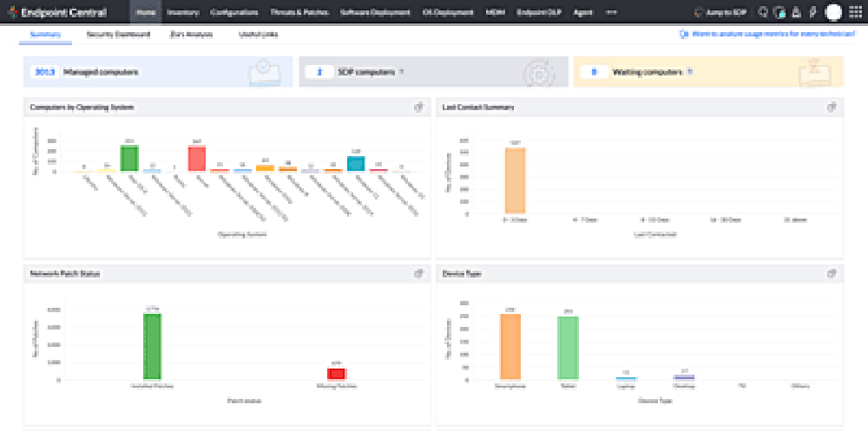Open Threats & Patches menu
Image resolution: width=868 pixels, height=431 pixels.
point(299,12)
